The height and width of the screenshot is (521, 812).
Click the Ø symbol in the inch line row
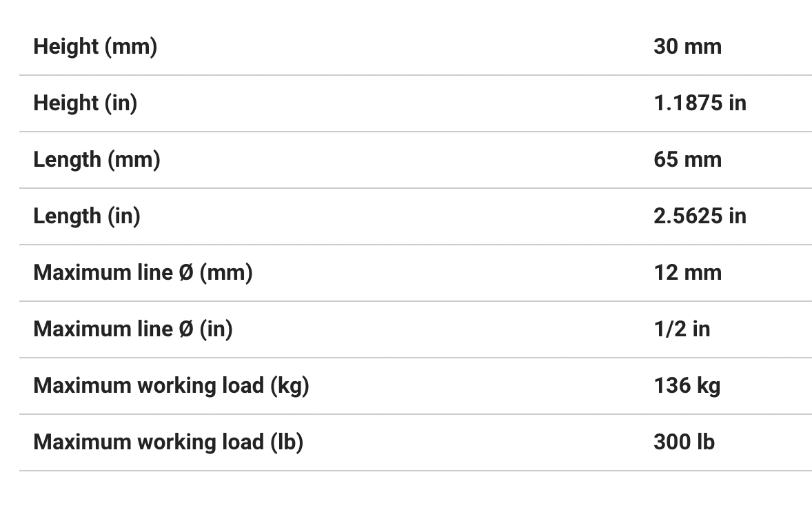[x=185, y=329]
